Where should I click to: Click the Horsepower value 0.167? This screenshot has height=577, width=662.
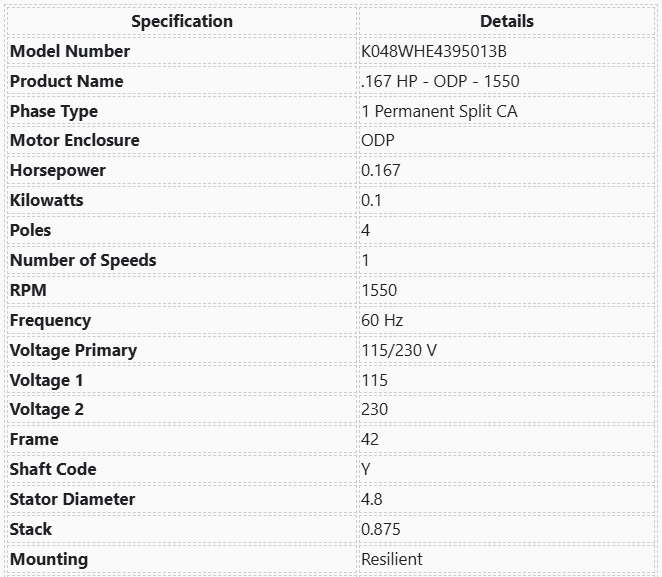tap(381, 170)
